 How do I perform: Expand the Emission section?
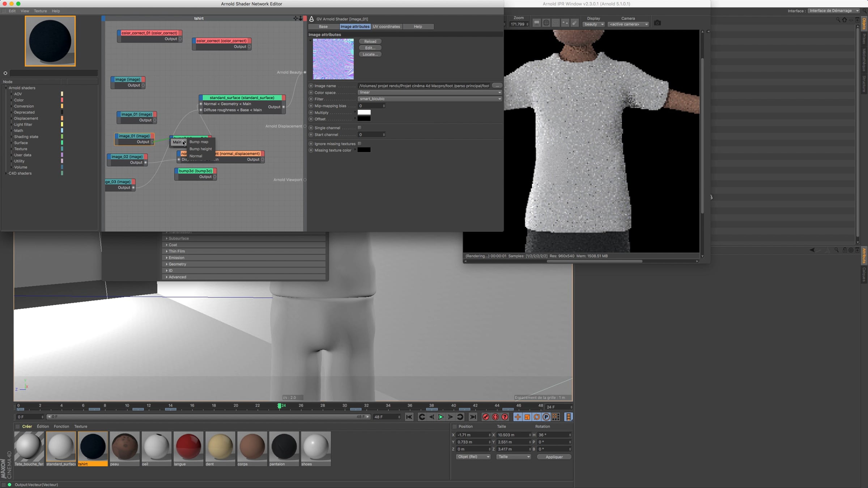pyautogui.click(x=244, y=258)
